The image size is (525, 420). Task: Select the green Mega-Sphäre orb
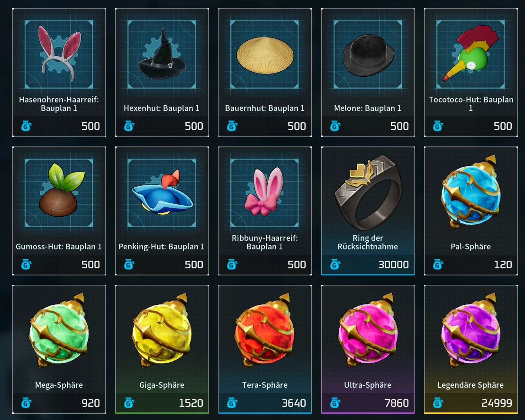point(59,330)
